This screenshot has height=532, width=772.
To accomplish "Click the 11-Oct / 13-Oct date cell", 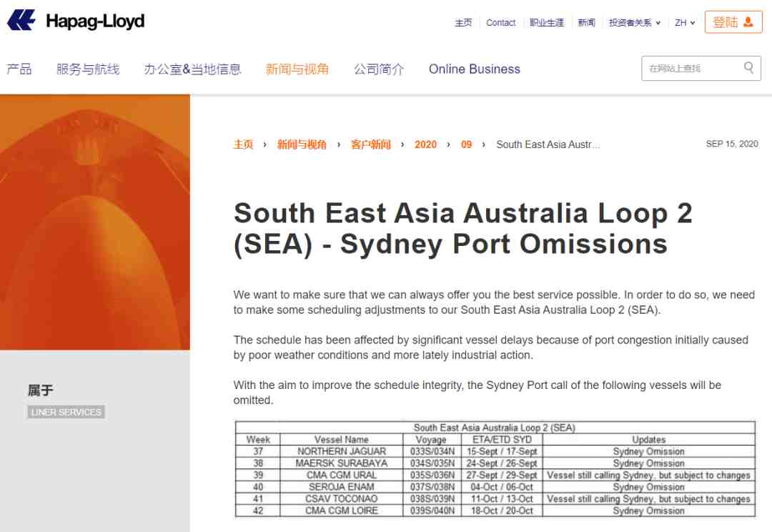I will tap(502, 498).
